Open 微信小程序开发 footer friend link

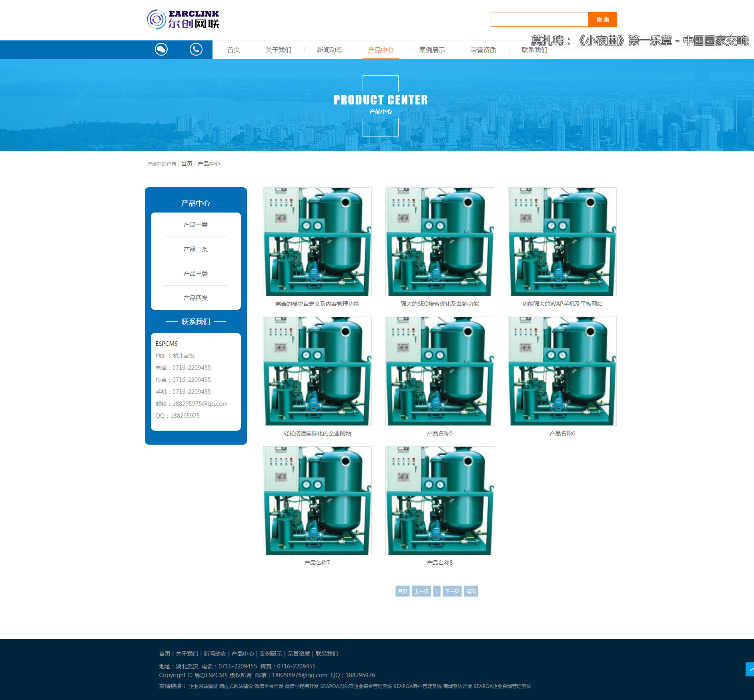[x=301, y=686]
